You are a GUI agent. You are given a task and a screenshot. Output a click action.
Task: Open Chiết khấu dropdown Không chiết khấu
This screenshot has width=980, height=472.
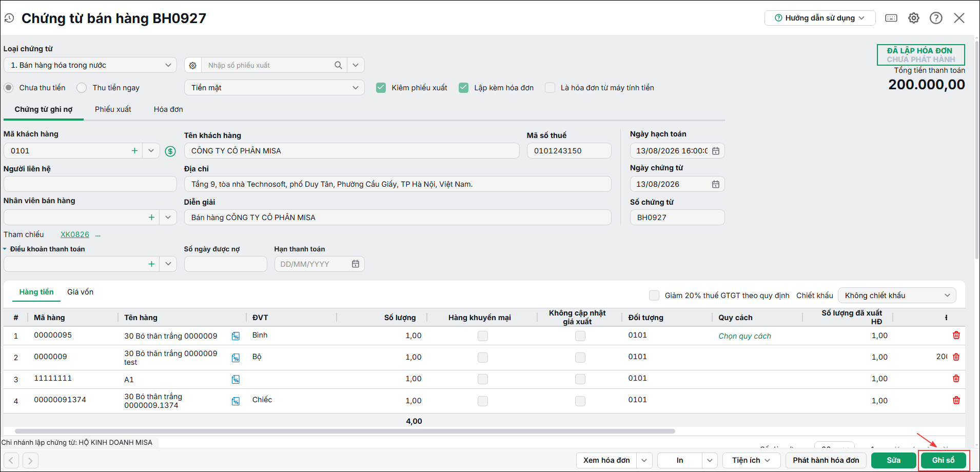coord(897,296)
